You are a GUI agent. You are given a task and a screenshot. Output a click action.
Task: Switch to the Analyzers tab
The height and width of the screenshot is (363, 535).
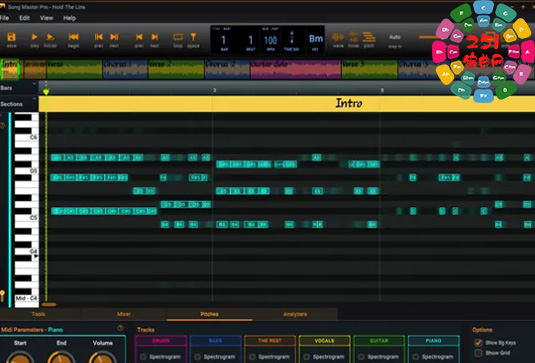click(x=295, y=314)
